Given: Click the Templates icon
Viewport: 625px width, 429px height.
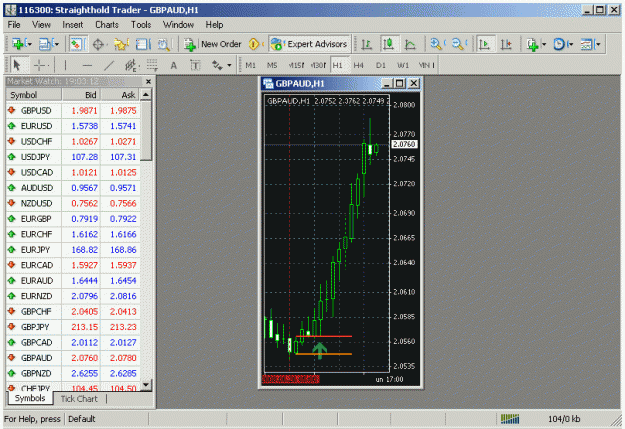Looking at the screenshot, I should point(586,44).
